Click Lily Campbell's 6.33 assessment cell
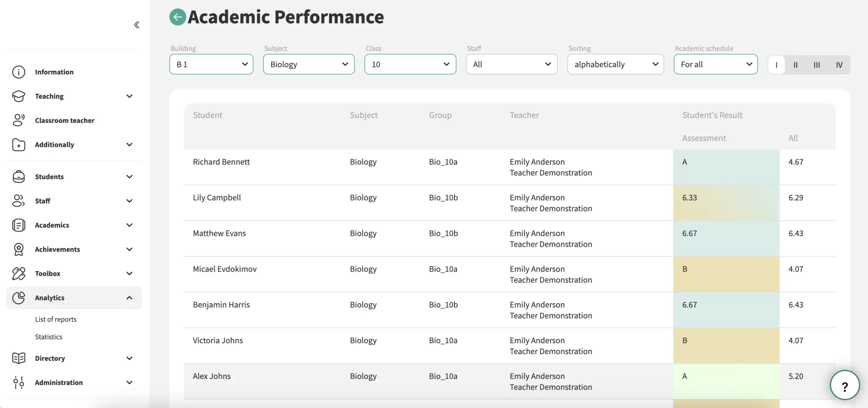This screenshot has width=868, height=408. [726, 203]
